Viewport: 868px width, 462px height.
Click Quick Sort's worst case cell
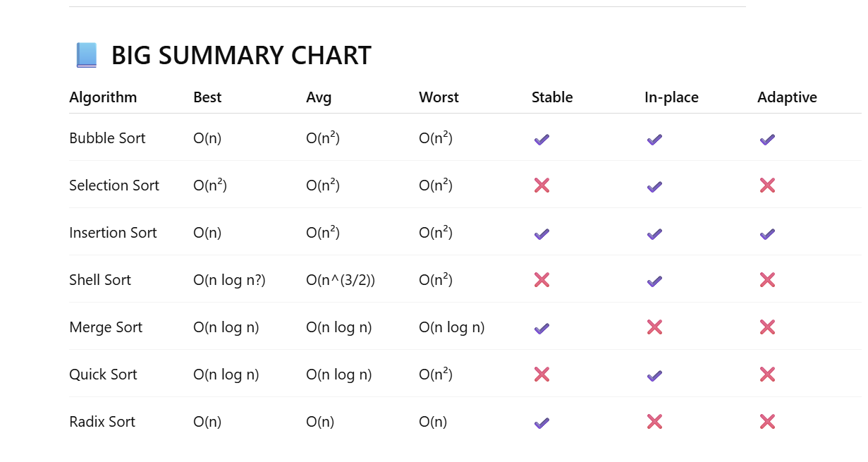pyautogui.click(x=436, y=375)
